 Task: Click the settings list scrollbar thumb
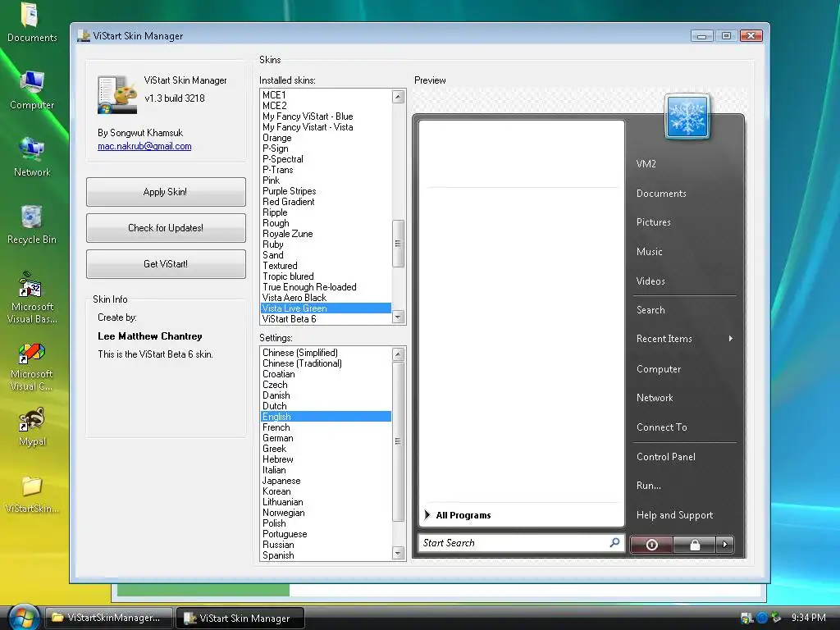[x=398, y=441]
